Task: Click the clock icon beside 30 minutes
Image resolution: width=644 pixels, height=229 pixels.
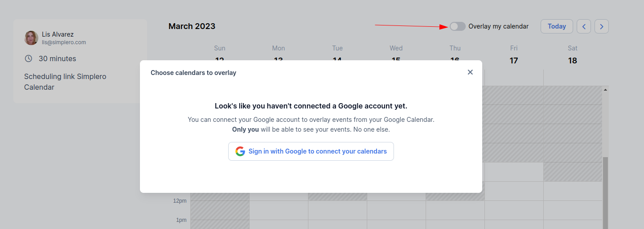Action: (29, 58)
